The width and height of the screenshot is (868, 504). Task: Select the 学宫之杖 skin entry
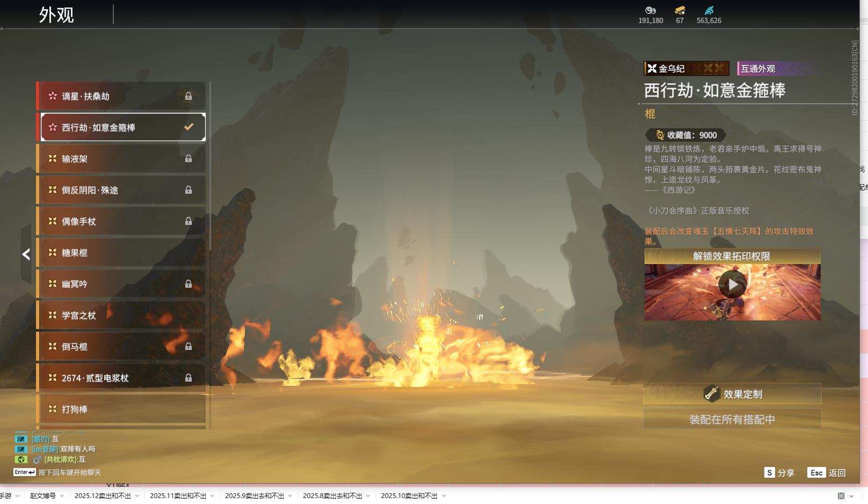coord(121,315)
